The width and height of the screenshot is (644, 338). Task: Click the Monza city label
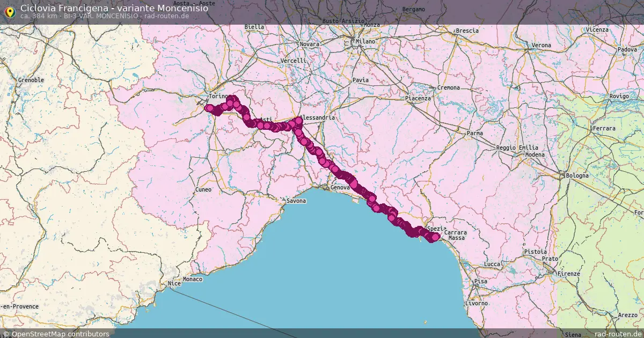click(371, 25)
